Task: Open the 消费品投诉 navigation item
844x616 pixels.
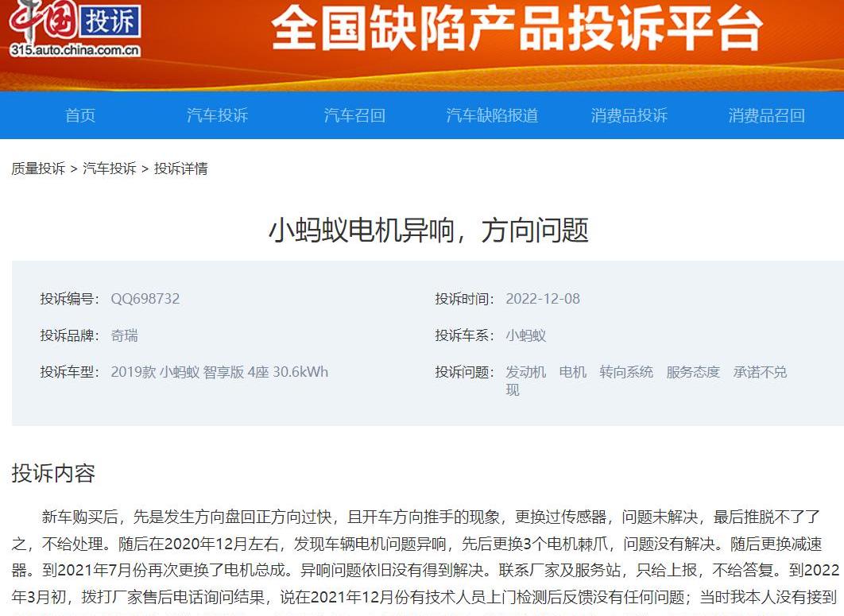Action: pos(629,115)
